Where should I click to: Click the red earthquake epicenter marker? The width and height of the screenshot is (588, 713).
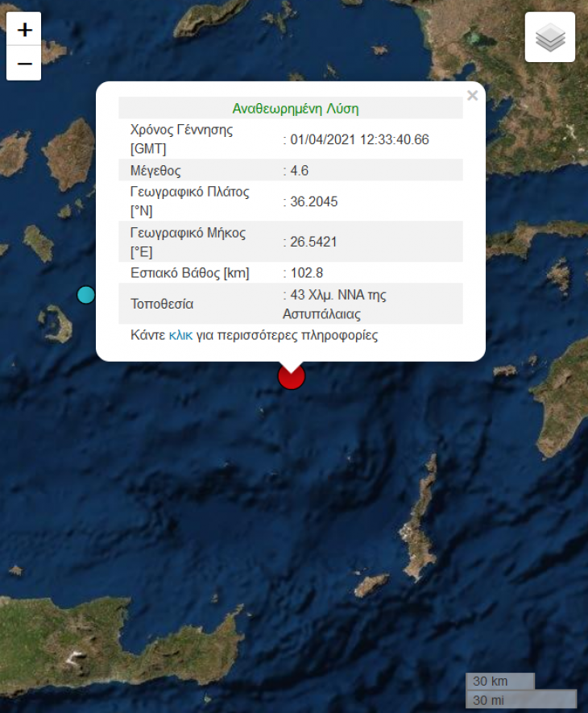(x=291, y=376)
